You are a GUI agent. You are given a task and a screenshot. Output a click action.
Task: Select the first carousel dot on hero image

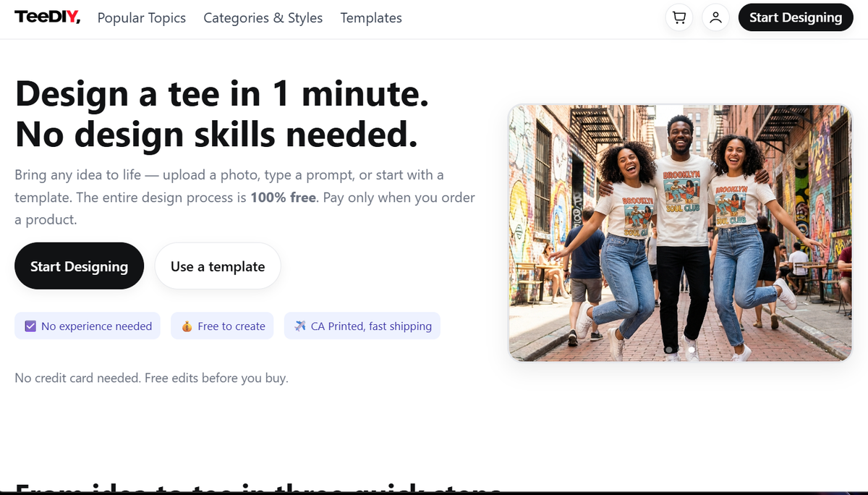click(x=669, y=350)
